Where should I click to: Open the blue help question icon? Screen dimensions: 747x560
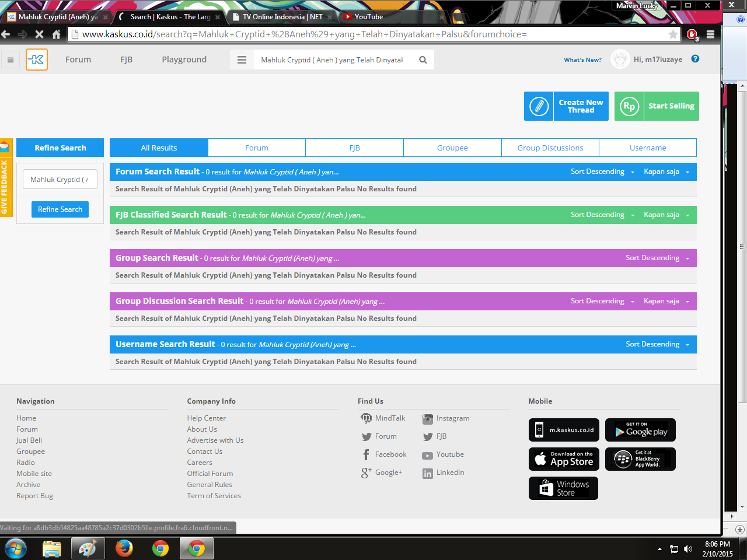pyautogui.click(x=695, y=58)
